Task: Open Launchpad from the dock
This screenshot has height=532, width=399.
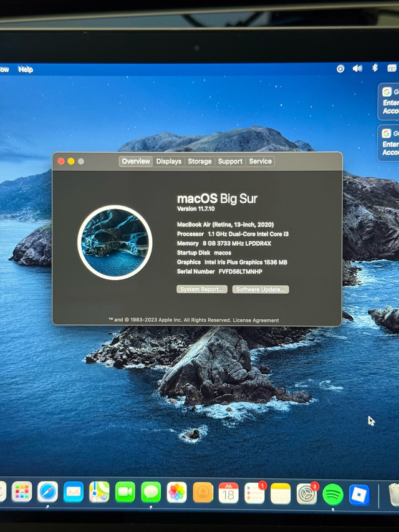Action: pos(22,492)
